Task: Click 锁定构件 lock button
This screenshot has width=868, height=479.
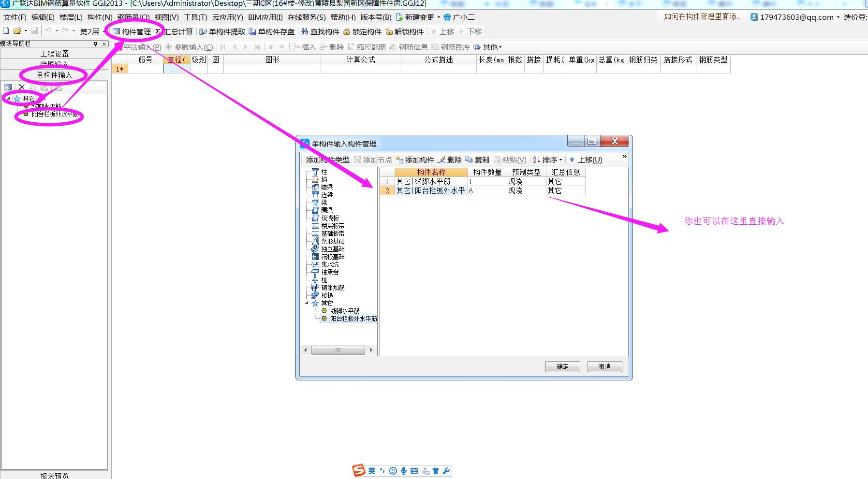Action: click(362, 31)
